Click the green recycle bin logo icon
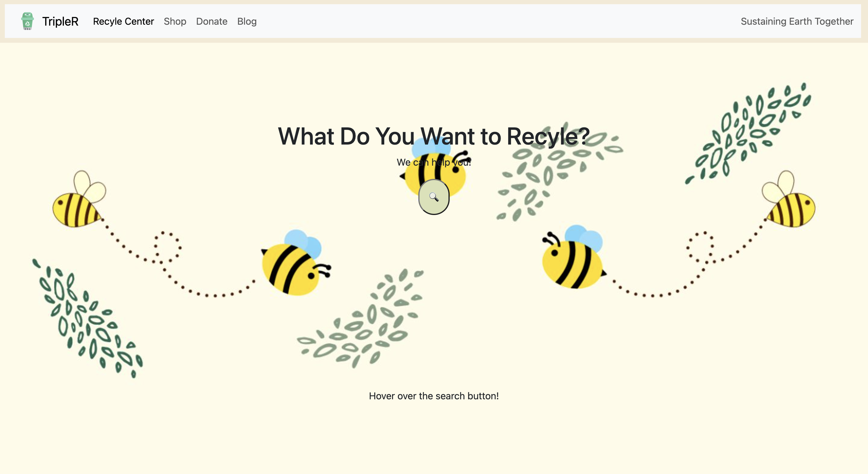 tap(27, 21)
